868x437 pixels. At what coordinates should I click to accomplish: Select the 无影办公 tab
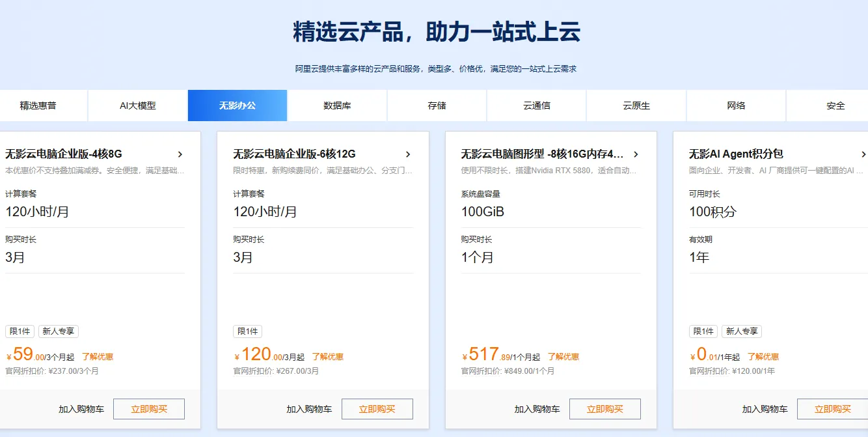(237, 106)
